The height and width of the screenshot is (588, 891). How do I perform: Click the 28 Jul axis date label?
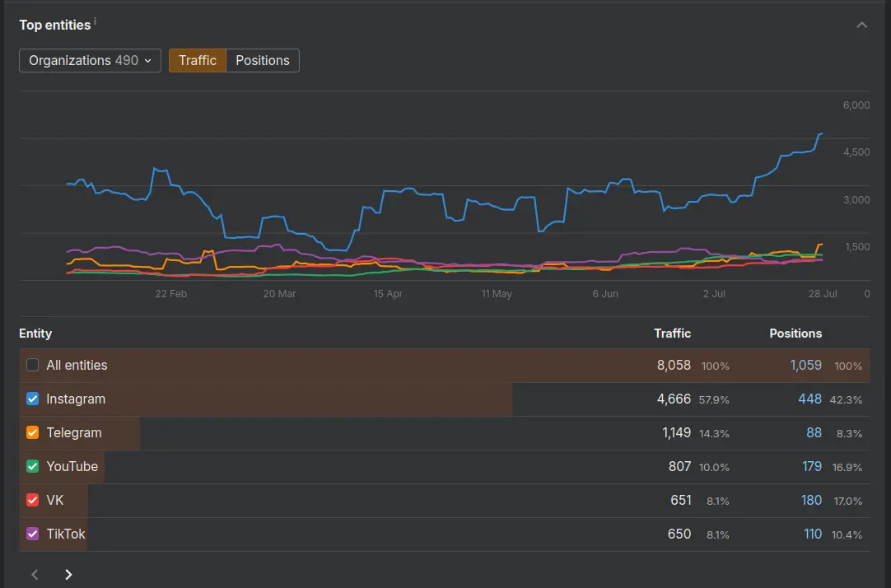[x=823, y=294]
